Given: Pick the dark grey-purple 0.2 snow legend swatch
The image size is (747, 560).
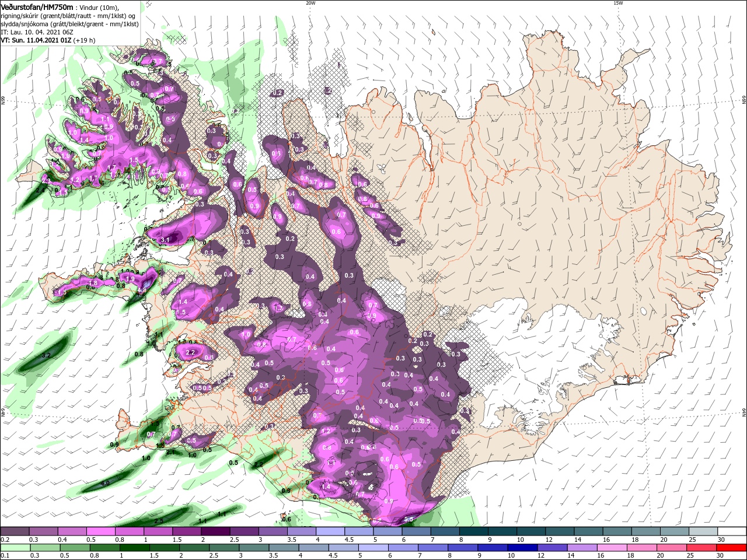Looking at the screenshot, I should tap(15, 531).
